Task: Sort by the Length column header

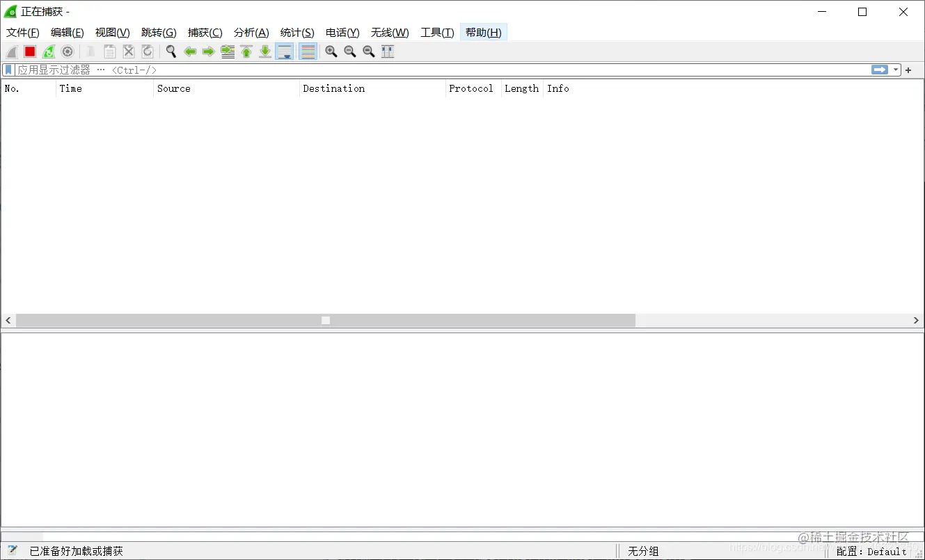Action: [x=522, y=88]
